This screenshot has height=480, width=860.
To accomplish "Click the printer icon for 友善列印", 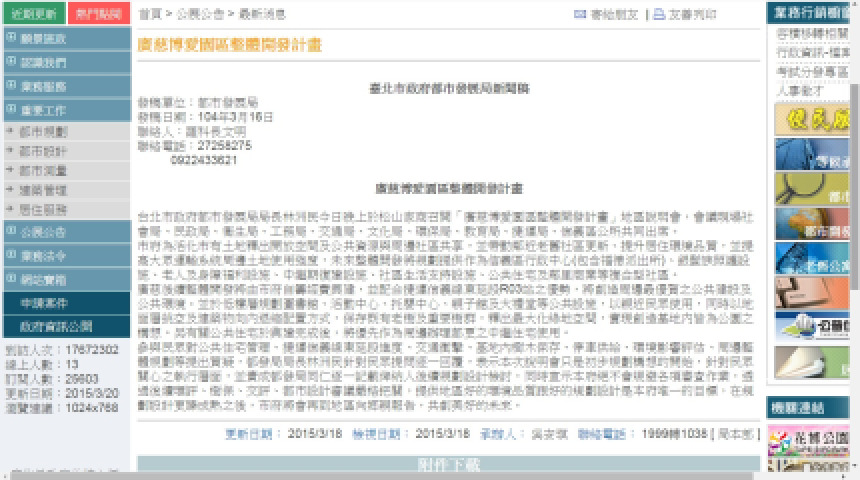I will 659,15.
